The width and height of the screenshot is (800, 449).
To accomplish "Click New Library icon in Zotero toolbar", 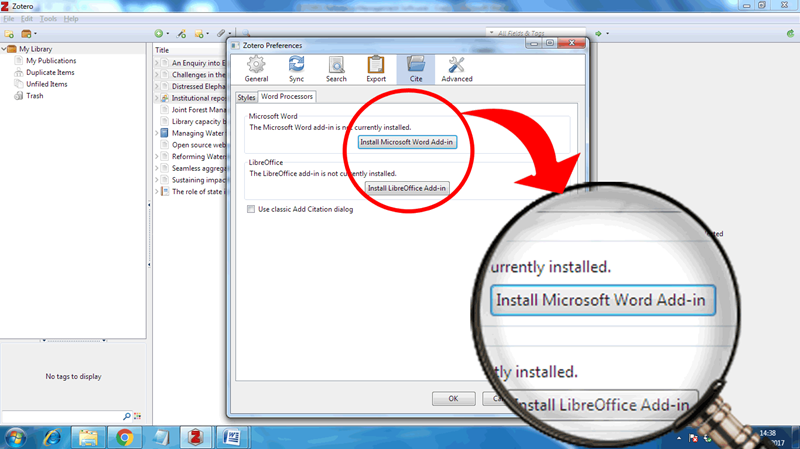I will [x=28, y=34].
